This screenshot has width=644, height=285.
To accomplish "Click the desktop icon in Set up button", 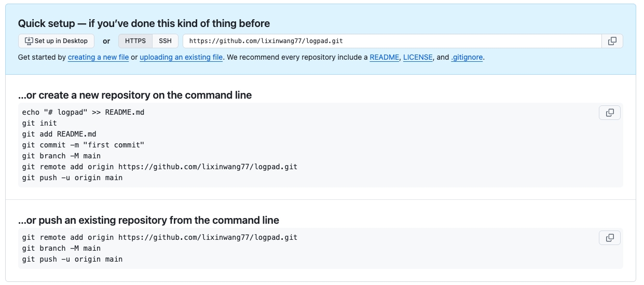I will (29, 41).
